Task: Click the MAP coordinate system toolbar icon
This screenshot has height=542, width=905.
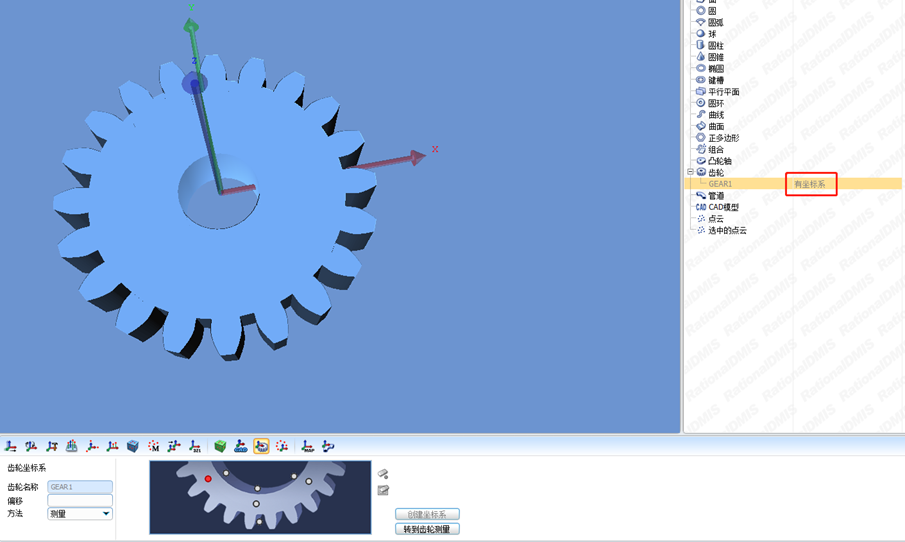Action: click(307, 446)
